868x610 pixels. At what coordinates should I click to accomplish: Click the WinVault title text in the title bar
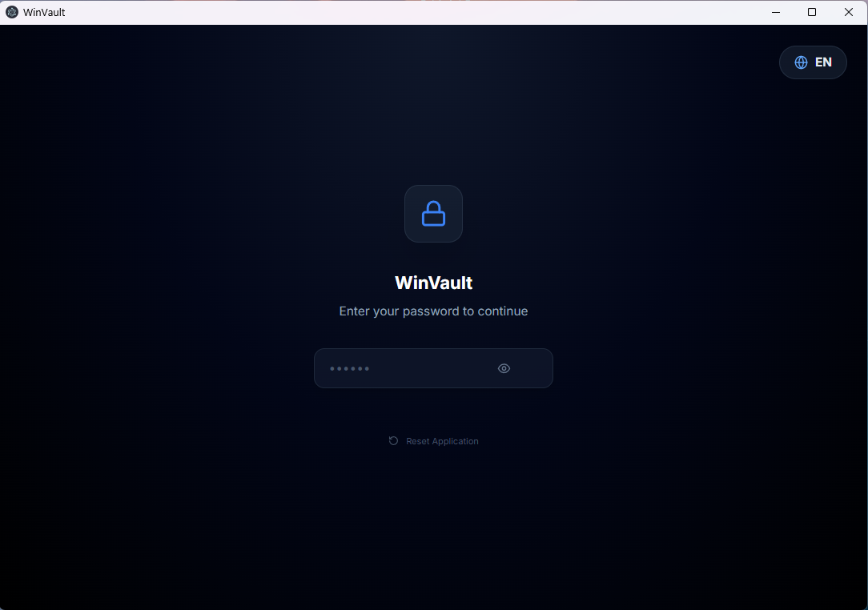pyautogui.click(x=44, y=12)
